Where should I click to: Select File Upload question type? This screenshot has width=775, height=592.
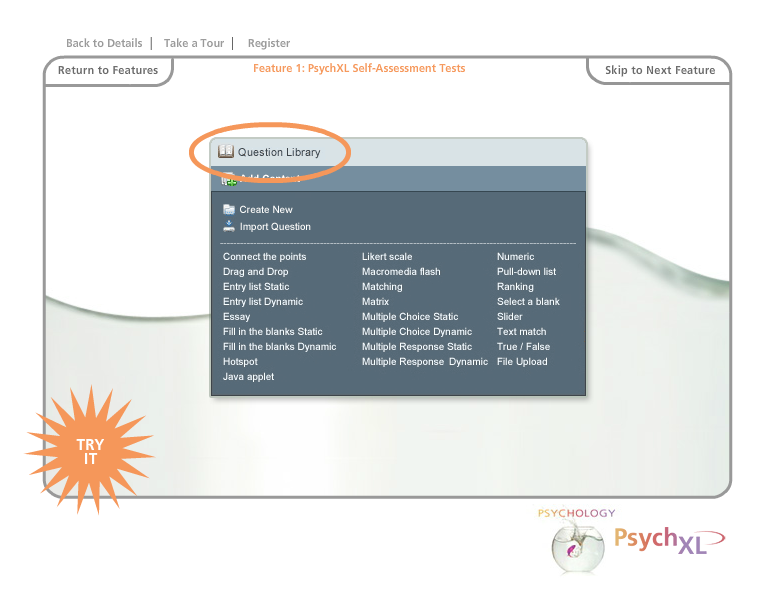point(522,362)
